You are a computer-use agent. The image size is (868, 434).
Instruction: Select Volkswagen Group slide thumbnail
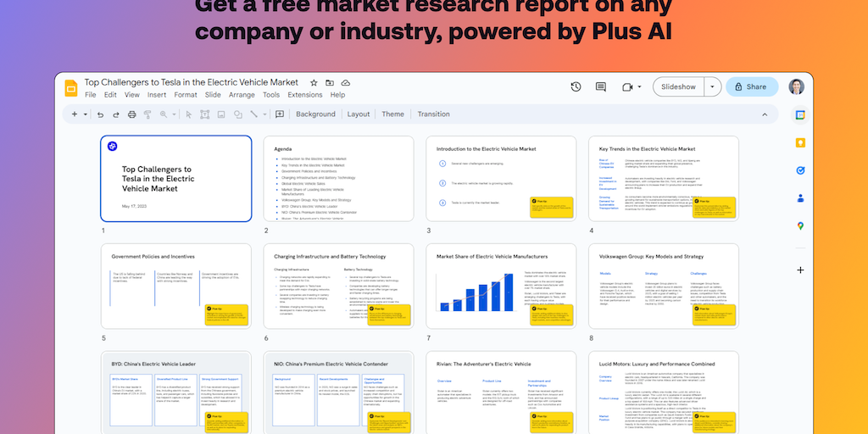[663, 287]
